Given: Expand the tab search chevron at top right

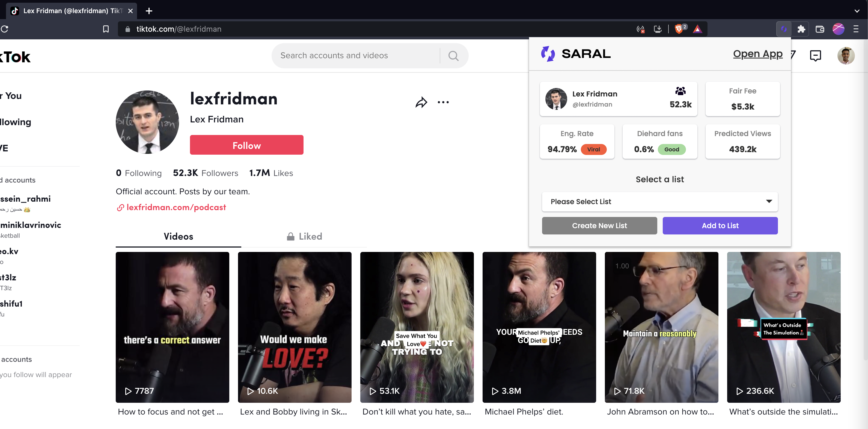Looking at the screenshot, I should tap(857, 11).
